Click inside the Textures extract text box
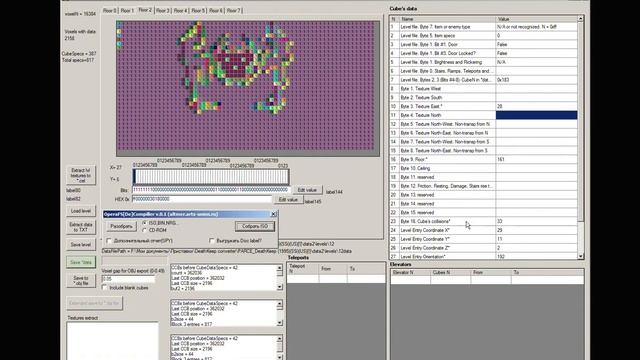This screenshot has width=640, height=360. coord(112,341)
